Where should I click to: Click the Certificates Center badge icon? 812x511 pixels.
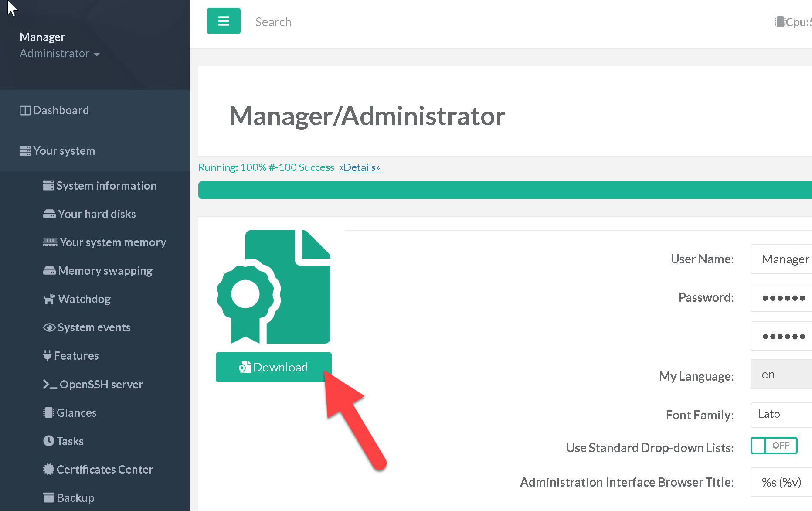coord(49,470)
